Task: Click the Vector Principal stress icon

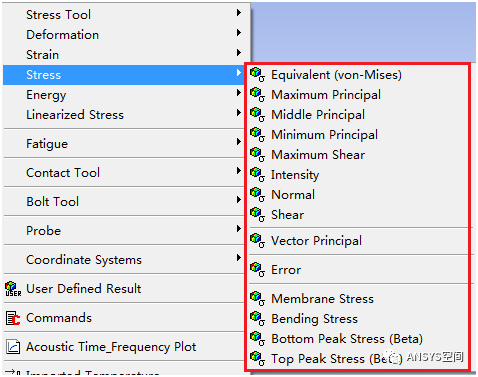Action: click(x=257, y=241)
